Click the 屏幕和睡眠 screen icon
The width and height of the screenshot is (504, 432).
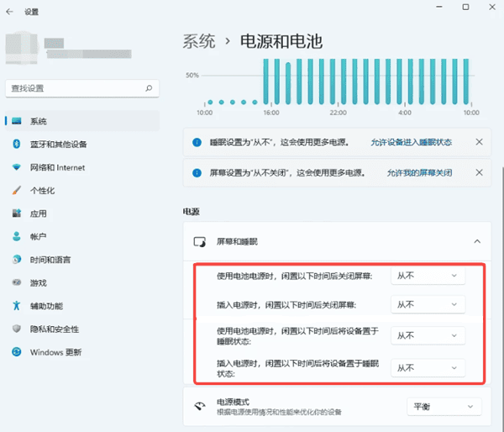(x=200, y=241)
